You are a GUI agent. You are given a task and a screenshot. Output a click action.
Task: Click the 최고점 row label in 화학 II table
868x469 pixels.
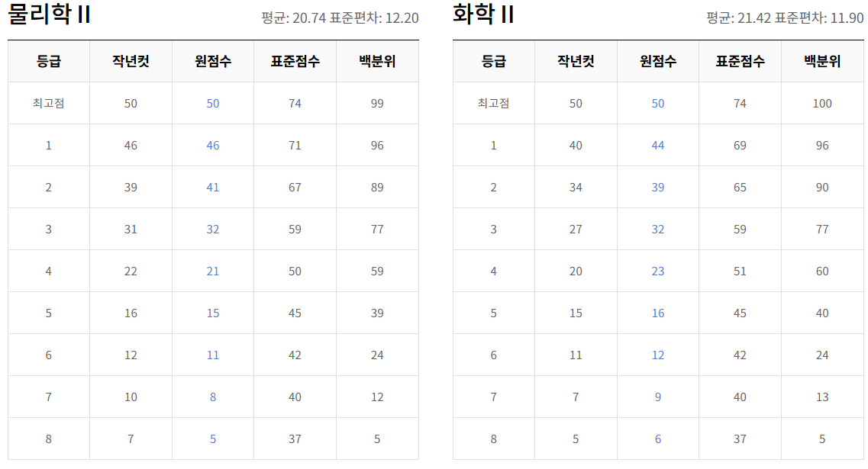(494, 104)
